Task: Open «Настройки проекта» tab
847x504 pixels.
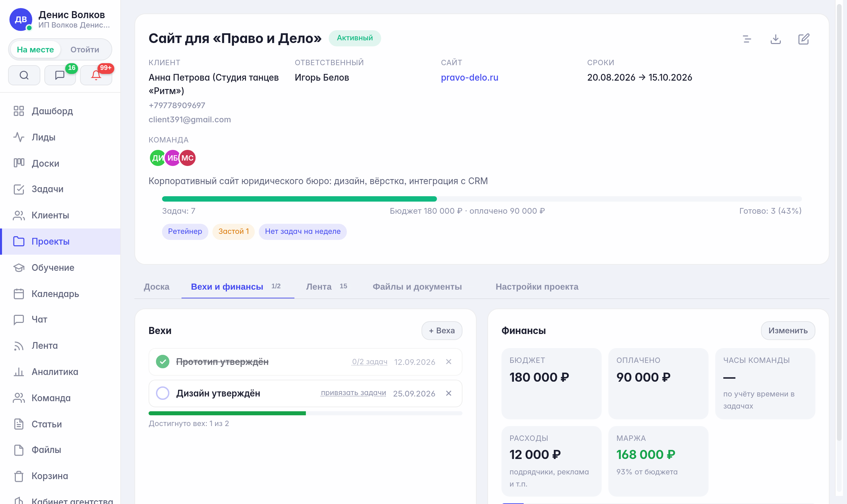Action: [537, 287]
